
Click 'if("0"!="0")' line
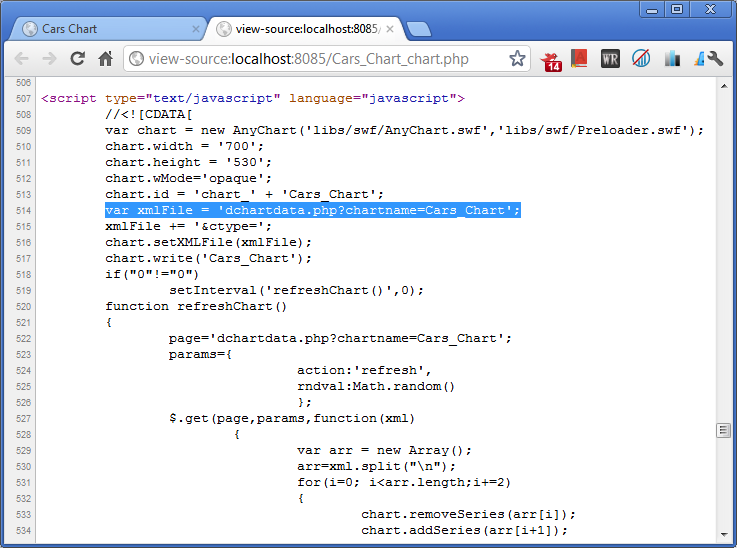point(152,274)
